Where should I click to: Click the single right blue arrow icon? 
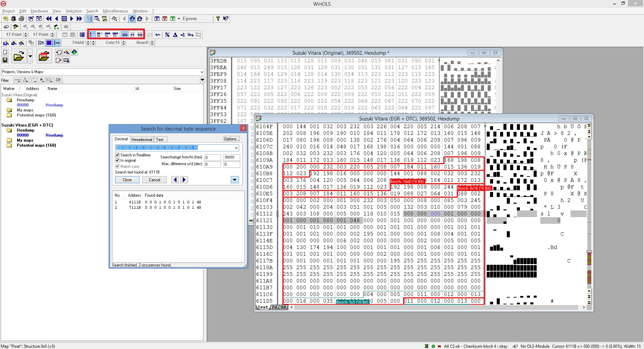click(x=71, y=19)
